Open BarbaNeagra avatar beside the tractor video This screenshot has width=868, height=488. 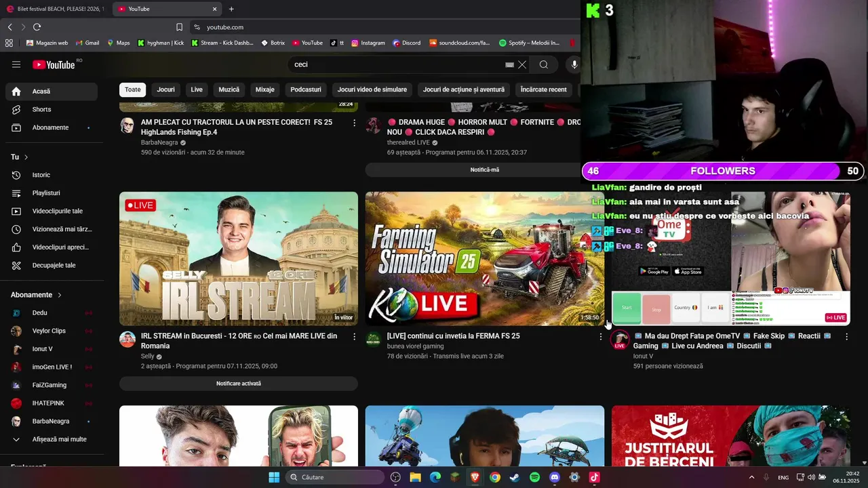point(127,125)
